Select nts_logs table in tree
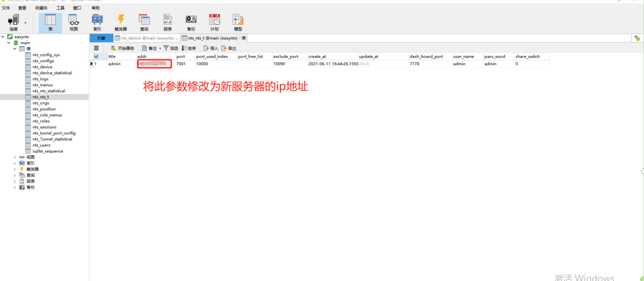This screenshot has width=644, height=281. [x=40, y=79]
